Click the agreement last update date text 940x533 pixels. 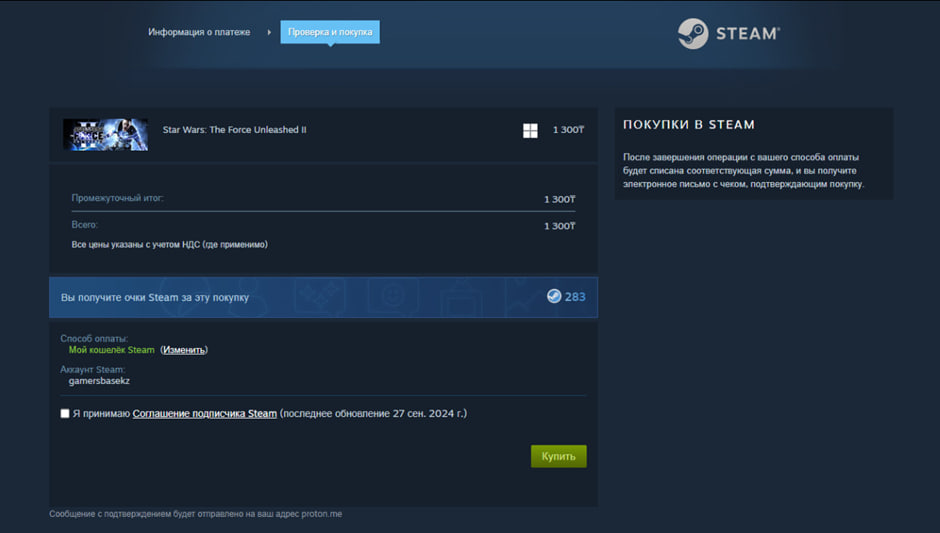click(x=373, y=414)
